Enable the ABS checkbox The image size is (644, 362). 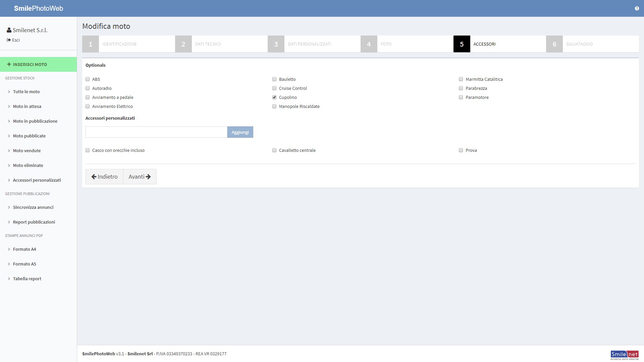(88, 79)
